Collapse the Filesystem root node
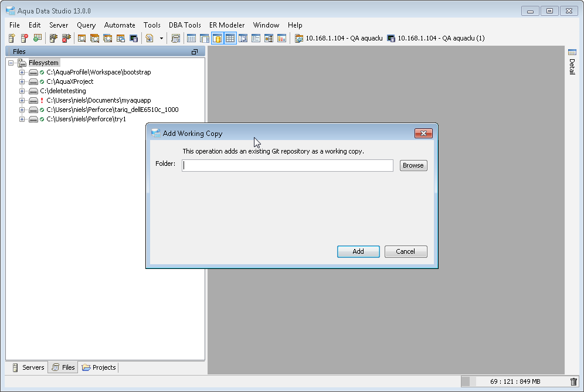584x392 pixels. [x=11, y=63]
